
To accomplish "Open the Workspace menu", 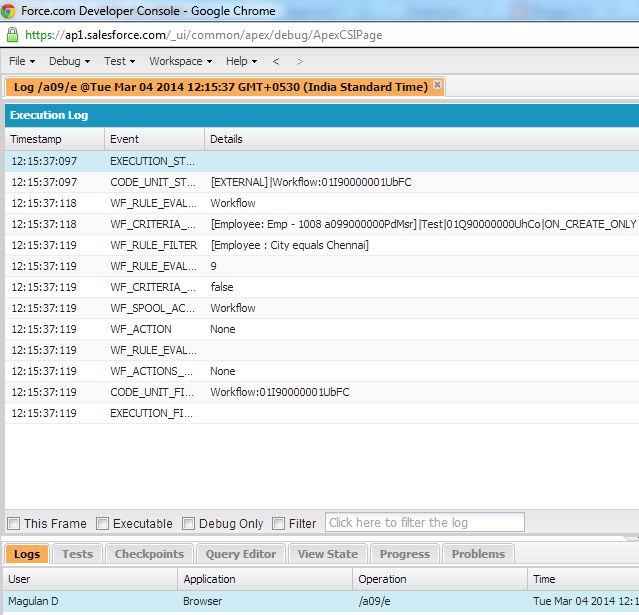I will point(181,61).
